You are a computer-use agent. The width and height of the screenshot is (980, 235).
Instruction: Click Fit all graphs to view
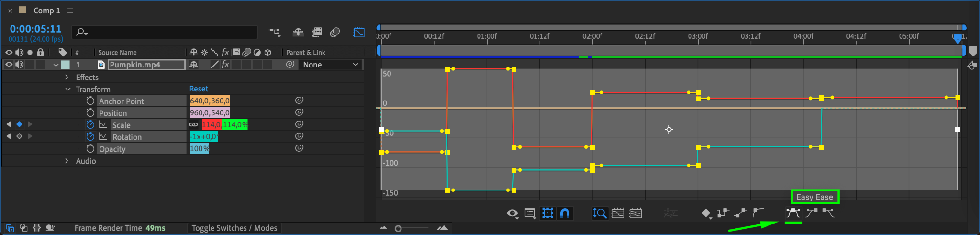tap(635, 213)
